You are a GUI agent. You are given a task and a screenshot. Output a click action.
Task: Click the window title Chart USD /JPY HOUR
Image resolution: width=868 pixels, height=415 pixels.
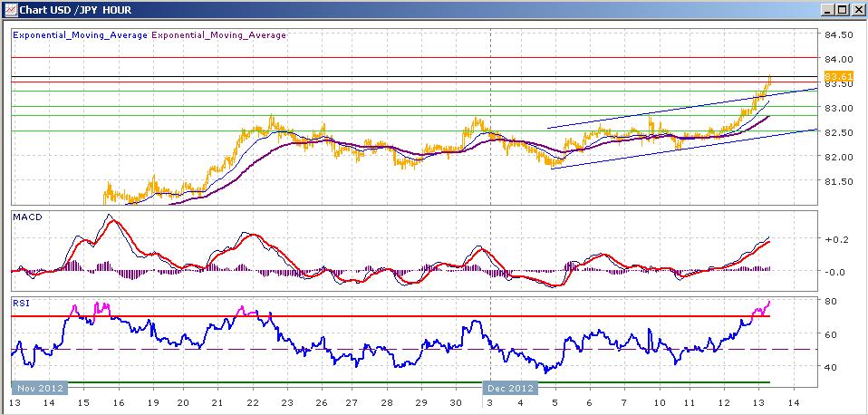click(76, 10)
